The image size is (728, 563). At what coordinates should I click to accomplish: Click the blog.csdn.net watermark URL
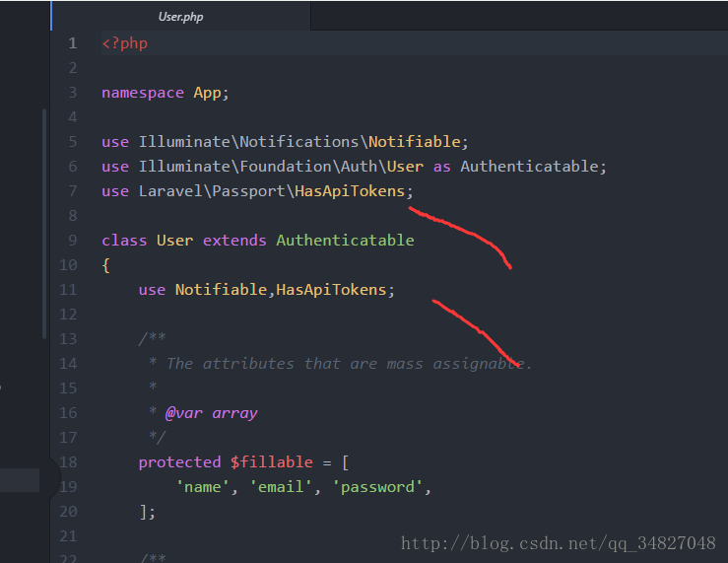tap(559, 543)
